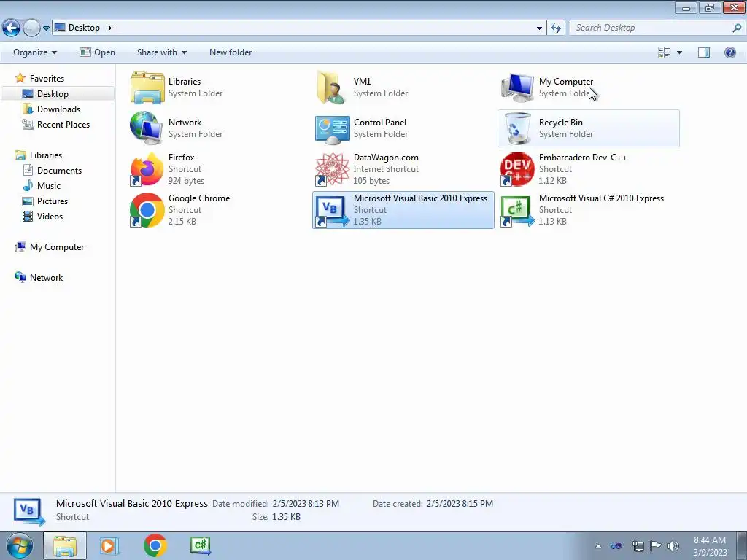
Task: Open the Action Center flag tray icon
Action: tap(656, 546)
